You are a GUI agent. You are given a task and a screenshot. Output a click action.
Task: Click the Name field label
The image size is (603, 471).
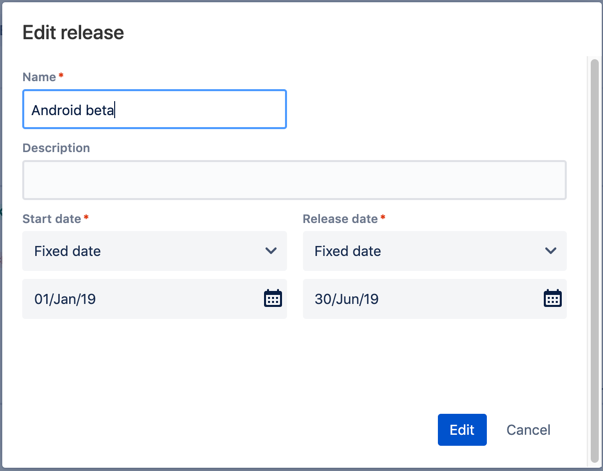pos(39,77)
